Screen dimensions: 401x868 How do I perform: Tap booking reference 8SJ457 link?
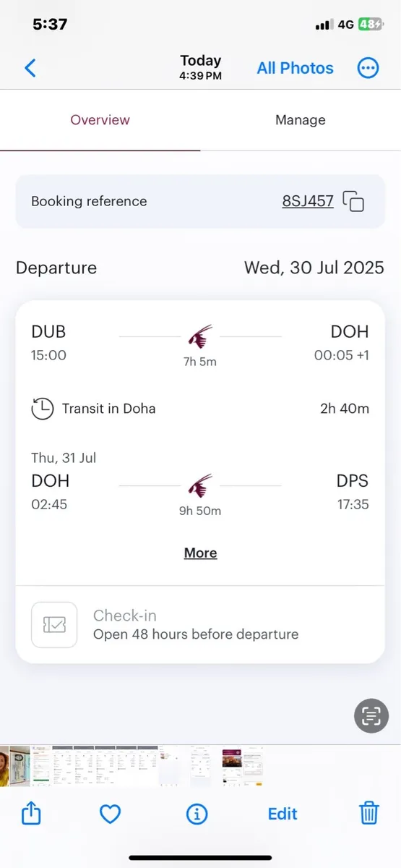(x=308, y=201)
